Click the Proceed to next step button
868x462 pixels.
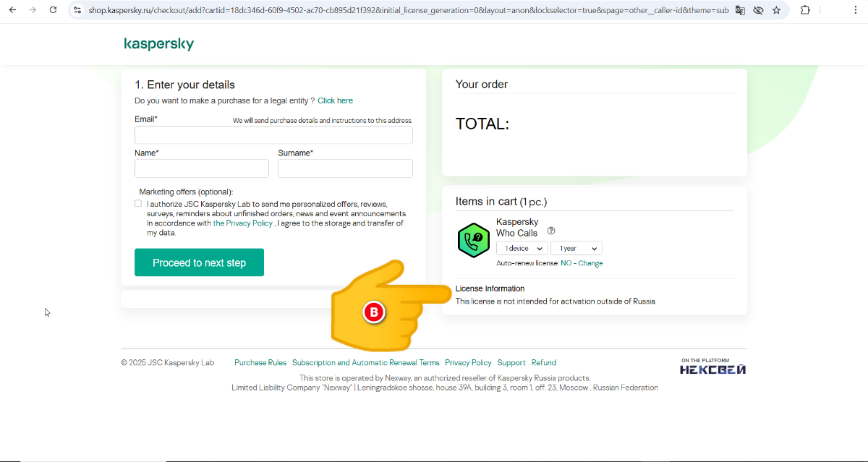pyautogui.click(x=199, y=262)
